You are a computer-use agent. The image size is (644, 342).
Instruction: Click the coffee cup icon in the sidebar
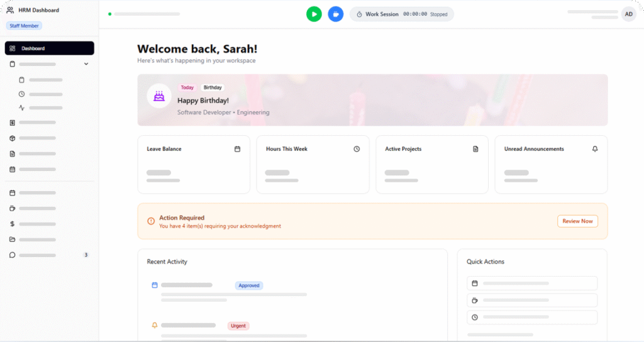13,208
